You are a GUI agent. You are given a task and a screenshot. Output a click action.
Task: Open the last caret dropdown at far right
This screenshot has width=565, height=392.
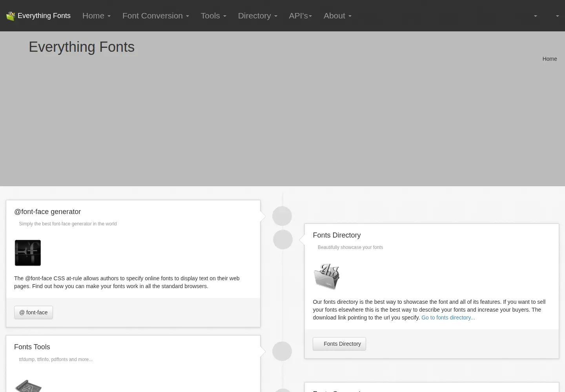point(557,16)
